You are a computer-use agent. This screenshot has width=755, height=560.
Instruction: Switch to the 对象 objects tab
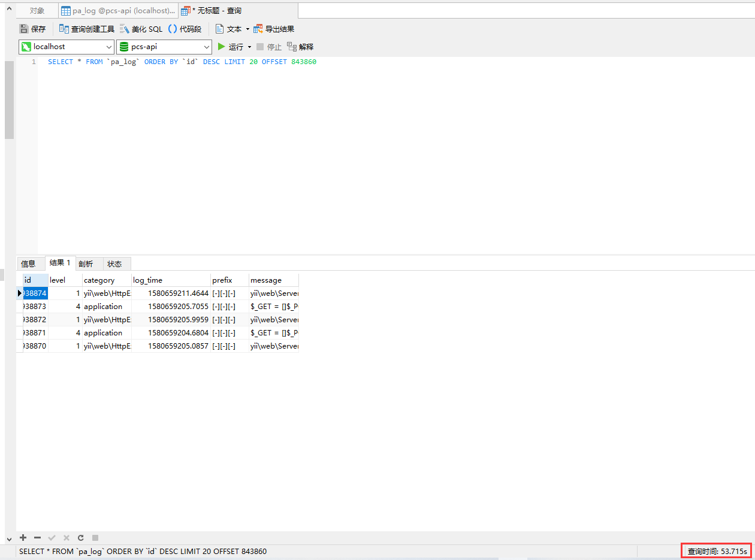[37, 11]
